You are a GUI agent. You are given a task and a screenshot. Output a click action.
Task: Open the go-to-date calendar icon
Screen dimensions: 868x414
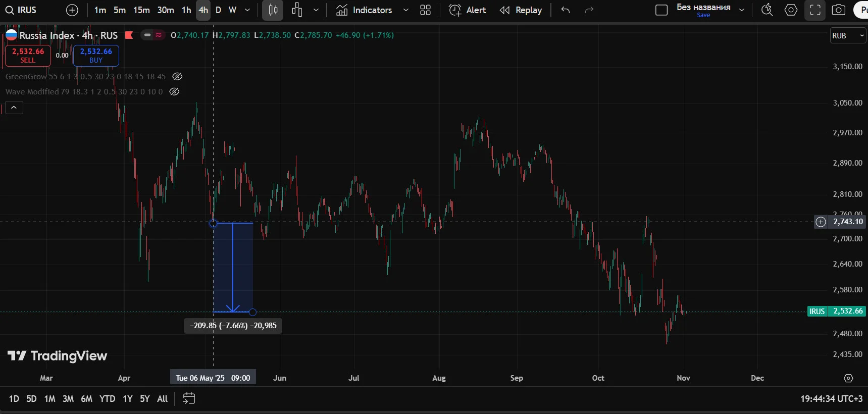tap(189, 399)
